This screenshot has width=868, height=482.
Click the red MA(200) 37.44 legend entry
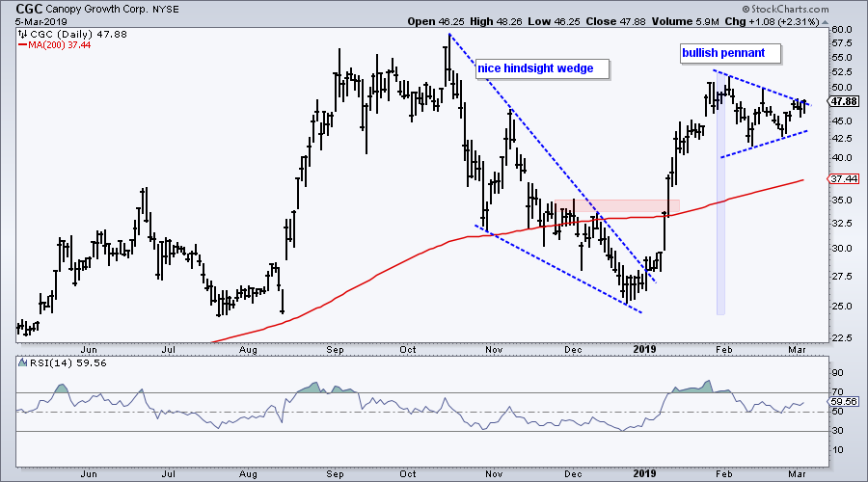click(x=54, y=44)
